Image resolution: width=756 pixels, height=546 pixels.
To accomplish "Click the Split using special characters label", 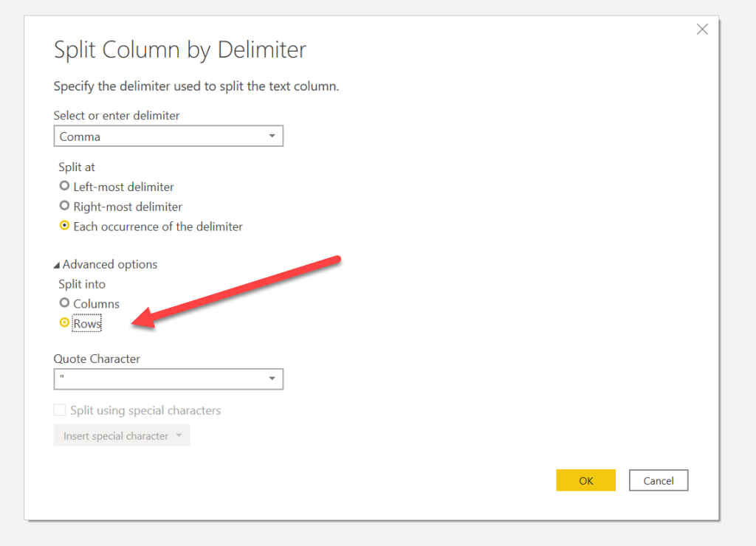I will [145, 410].
